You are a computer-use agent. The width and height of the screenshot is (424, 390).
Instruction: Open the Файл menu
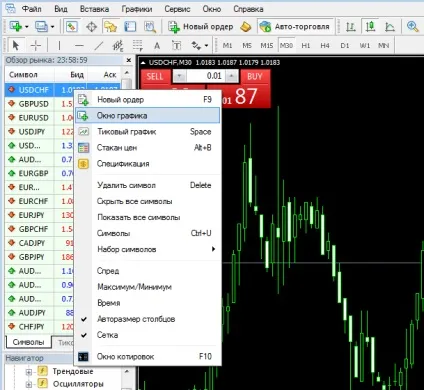tap(31, 9)
